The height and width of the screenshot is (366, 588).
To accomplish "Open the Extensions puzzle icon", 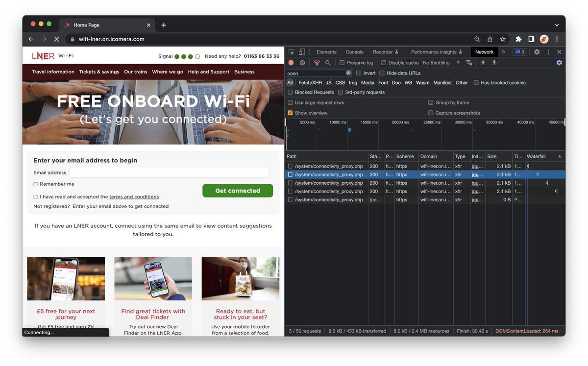I will (x=518, y=39).
